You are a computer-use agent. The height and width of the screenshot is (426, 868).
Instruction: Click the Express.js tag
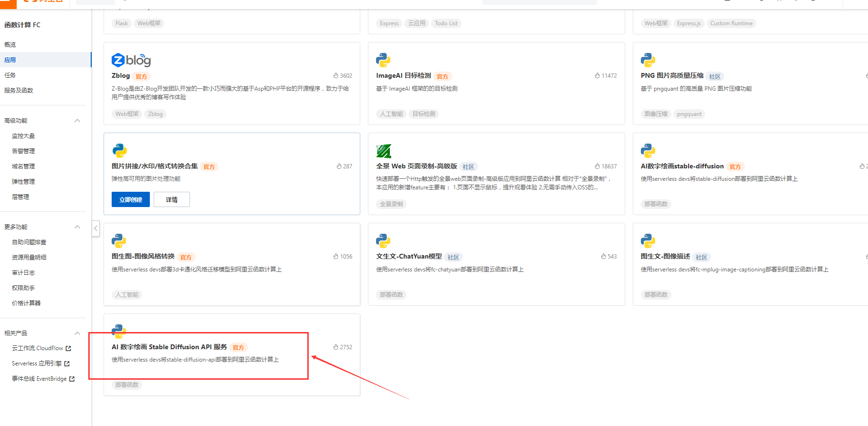(689, 23)
